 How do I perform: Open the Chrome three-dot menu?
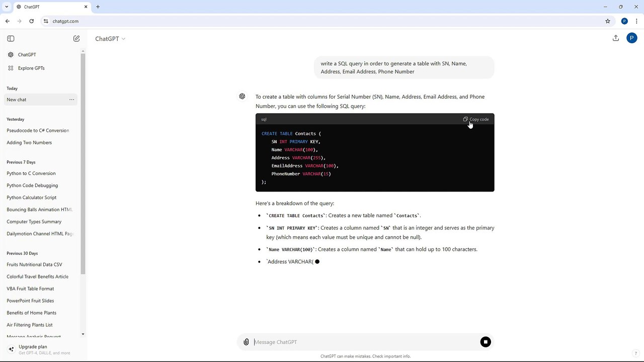(x=636, y=21)
